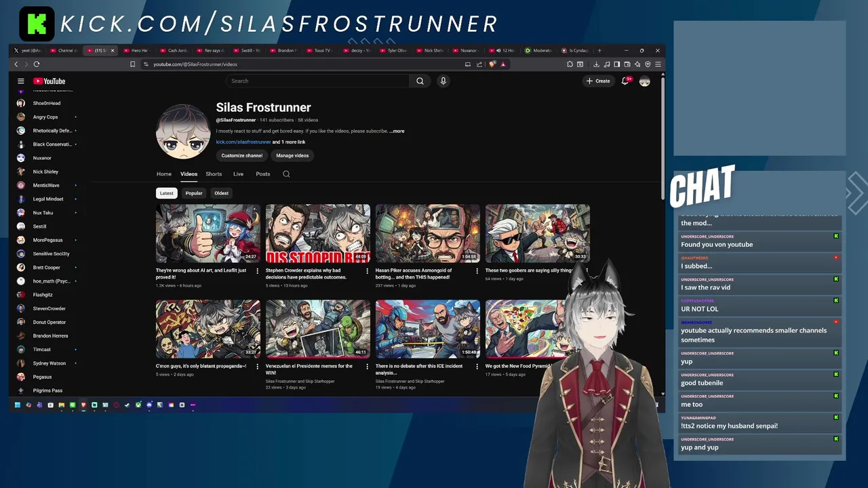Search within channel using magnifier icon
The width and height of the screenshot is (868, 488).
pyautogui.click(x=286, y=174)
